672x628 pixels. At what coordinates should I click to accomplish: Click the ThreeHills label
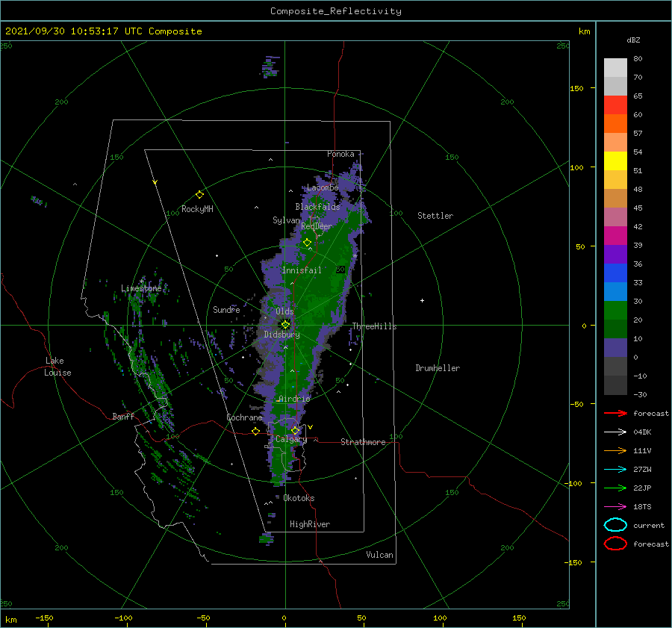375,326
